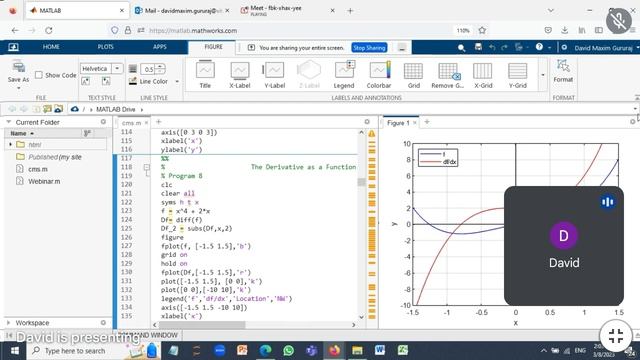Screen dimensions: 640x360
Task: Click the browser downloads icon
Action: [564, 30]
